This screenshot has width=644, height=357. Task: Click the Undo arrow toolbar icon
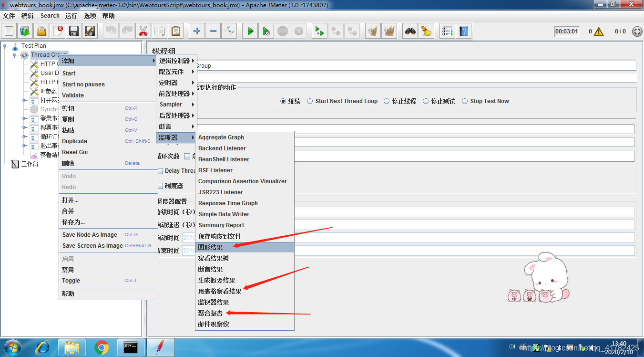(110, 31)
